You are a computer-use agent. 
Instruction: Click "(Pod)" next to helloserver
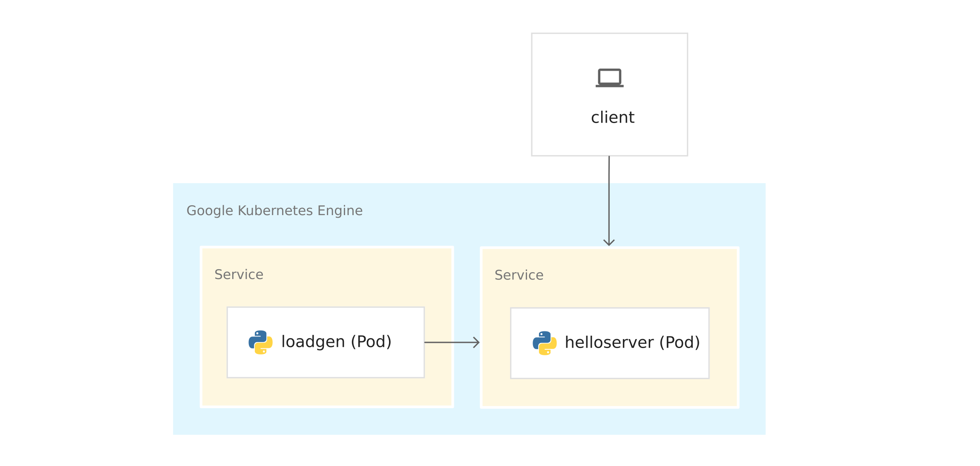680,342
